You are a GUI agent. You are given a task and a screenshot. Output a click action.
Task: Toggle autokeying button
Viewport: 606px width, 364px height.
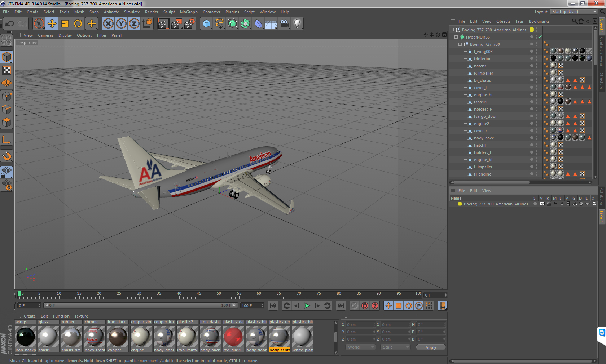365,306
